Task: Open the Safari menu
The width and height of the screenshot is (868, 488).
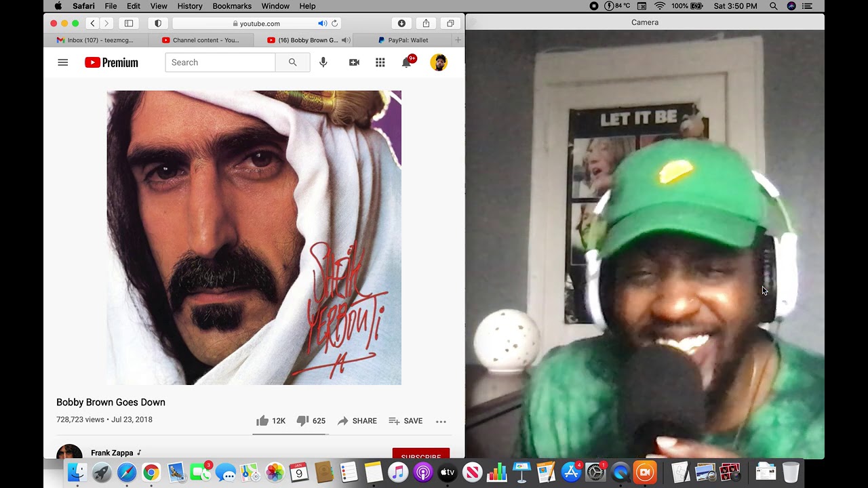Action: [83, 6]
